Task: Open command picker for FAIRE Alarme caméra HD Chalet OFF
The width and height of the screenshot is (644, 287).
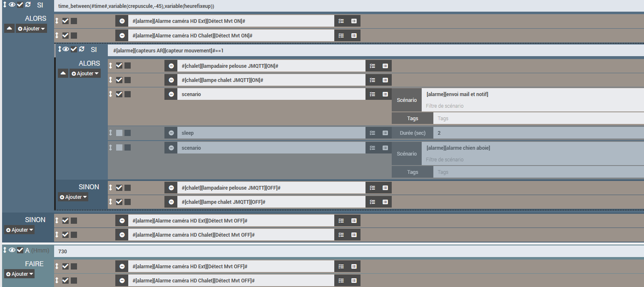Action: [x=354, y=280]
